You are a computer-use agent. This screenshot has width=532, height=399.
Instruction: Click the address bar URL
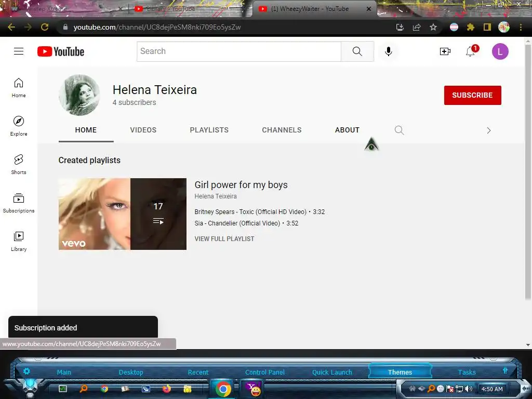(x=157, y=27)
